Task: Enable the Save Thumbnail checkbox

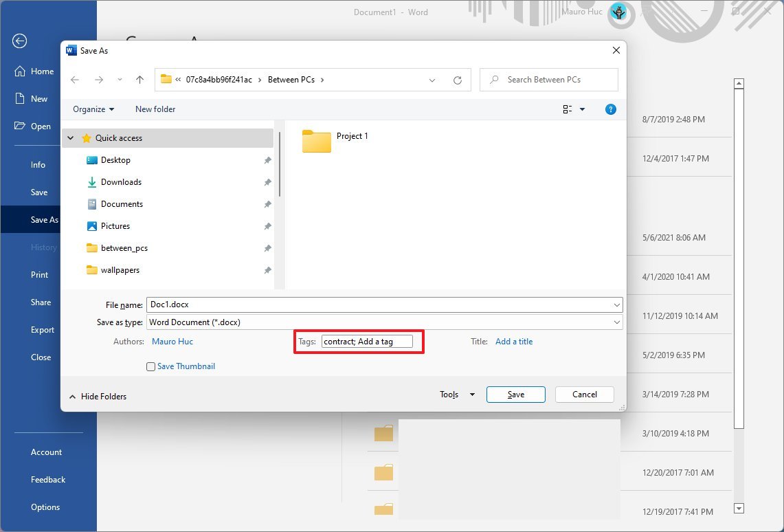Action: click(x=150, y=366)
